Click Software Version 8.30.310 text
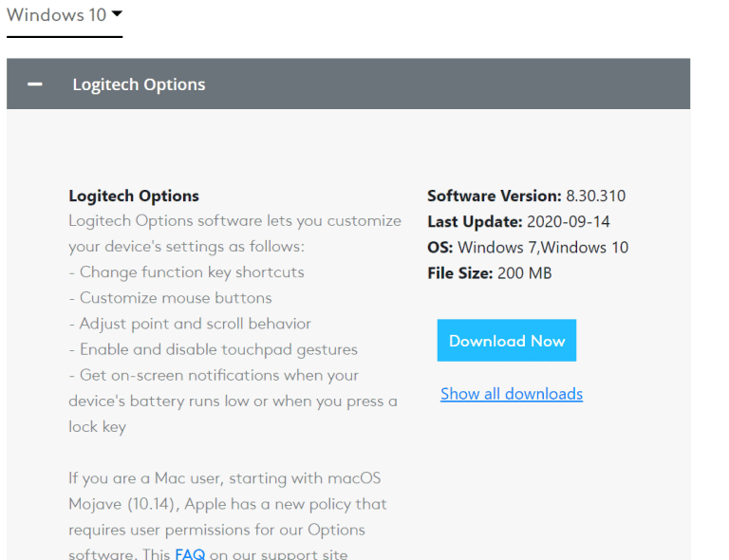The height and width of the screenshot is (560, 729). click(526, 196)
